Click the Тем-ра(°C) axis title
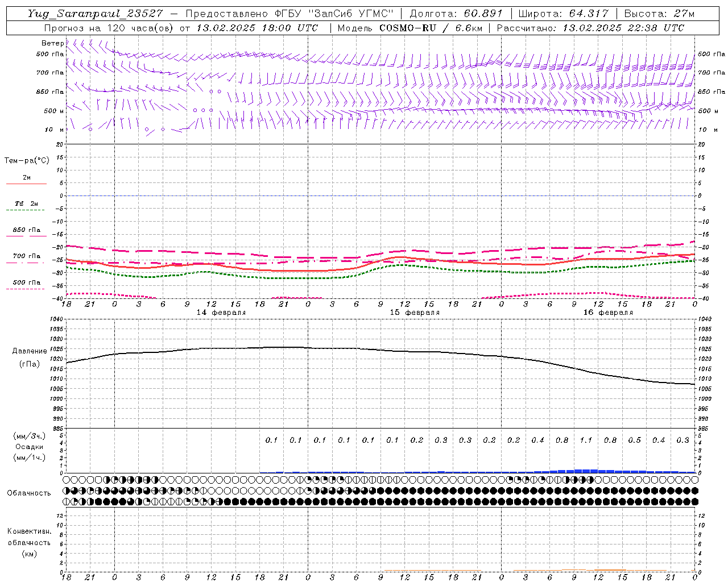Screen dimensions: 728x582 pyautogui.click(x=27, y=161)
